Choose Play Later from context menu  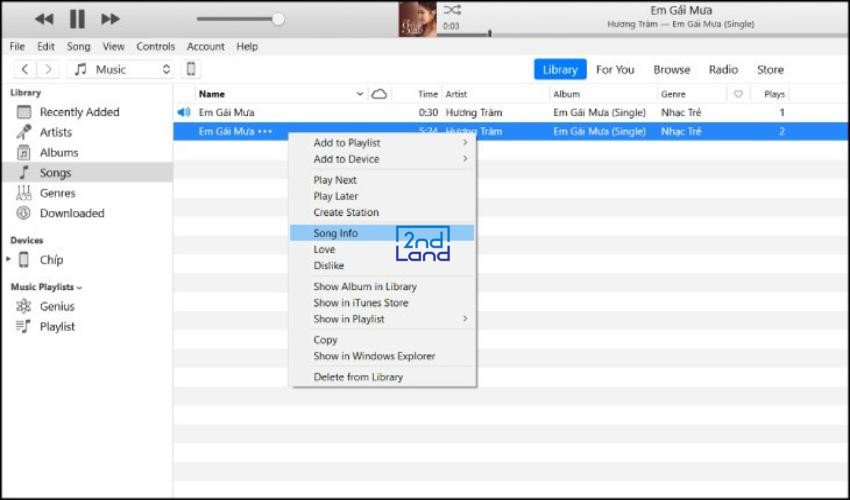382,196
